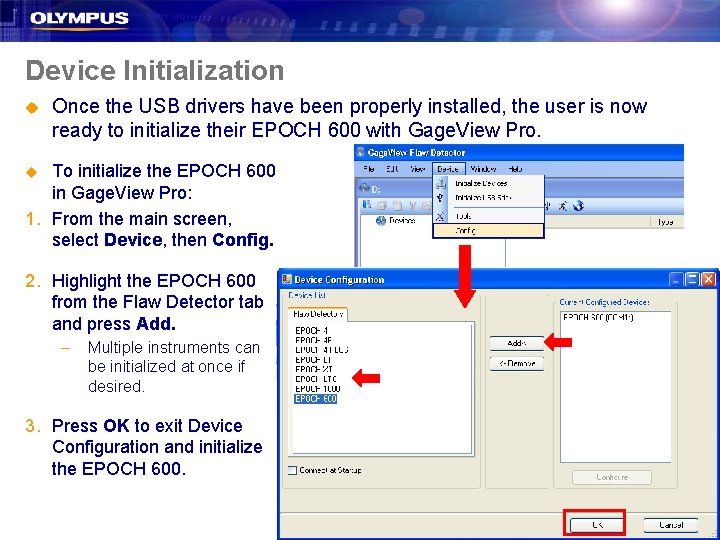Select EPOCH 1000 in the device list
720x540 pixels.
(x=318, y=388)
